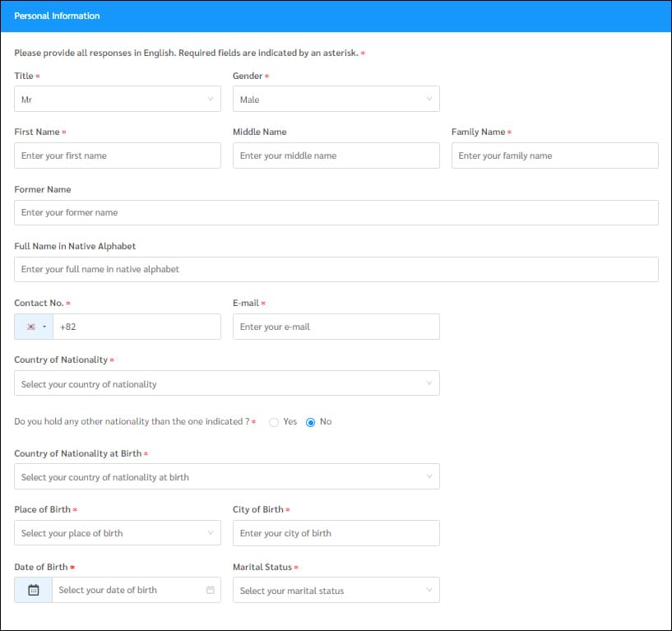Click the blue calendar icon for Date of Birth
This screenshot has height=631, width=672.
coord(34,590)
